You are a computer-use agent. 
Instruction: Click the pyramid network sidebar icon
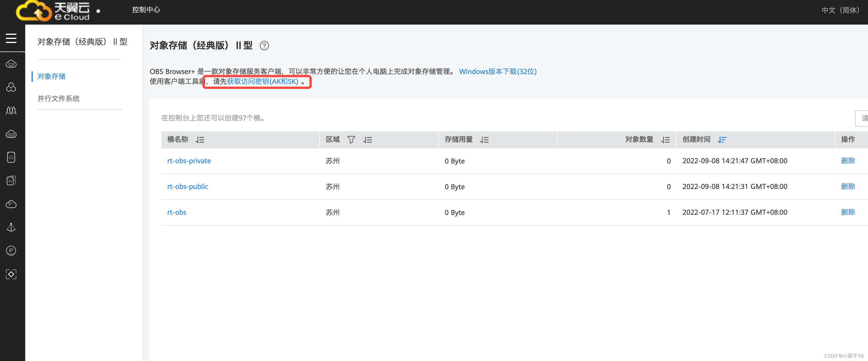pos(11,227)
